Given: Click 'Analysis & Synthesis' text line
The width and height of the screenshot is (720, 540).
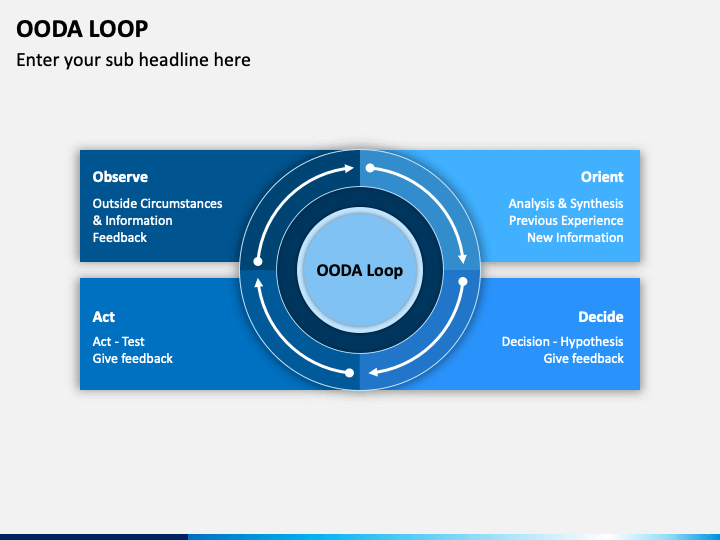Looking at the screenshot, I should point(566,203).
